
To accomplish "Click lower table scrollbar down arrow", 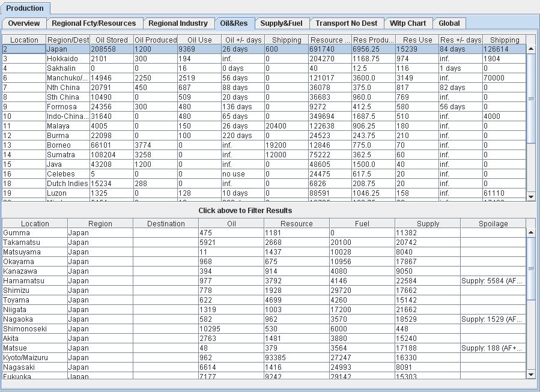I will (531, 375).
